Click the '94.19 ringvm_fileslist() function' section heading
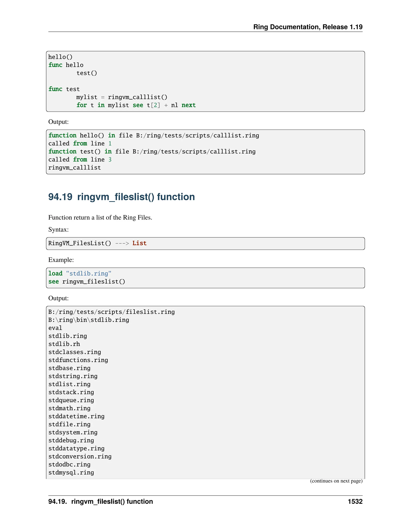This screenshot has width=411, height=532. 121,197
